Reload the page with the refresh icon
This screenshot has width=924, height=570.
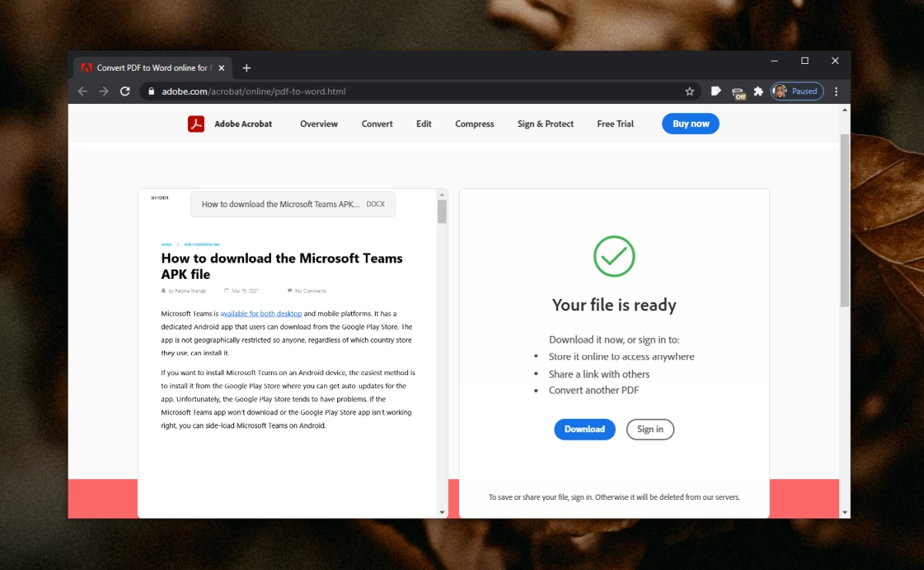(125, 91)
